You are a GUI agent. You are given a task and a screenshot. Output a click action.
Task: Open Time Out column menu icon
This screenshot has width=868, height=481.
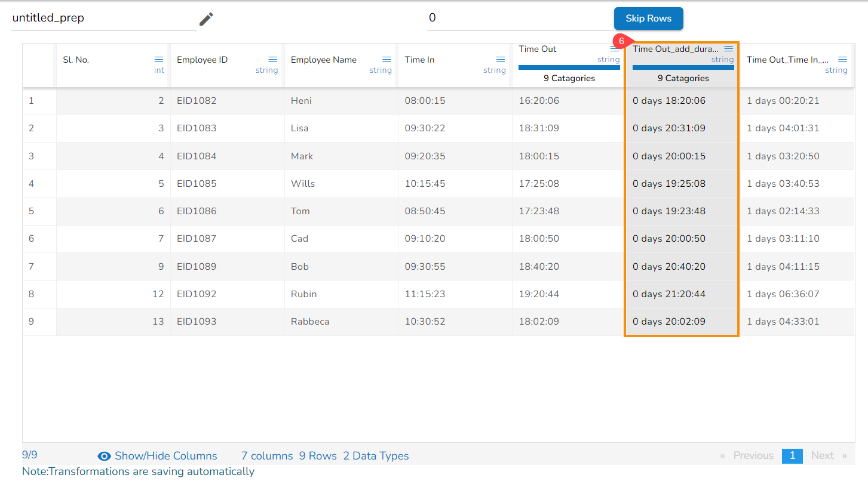coord(614,49)
